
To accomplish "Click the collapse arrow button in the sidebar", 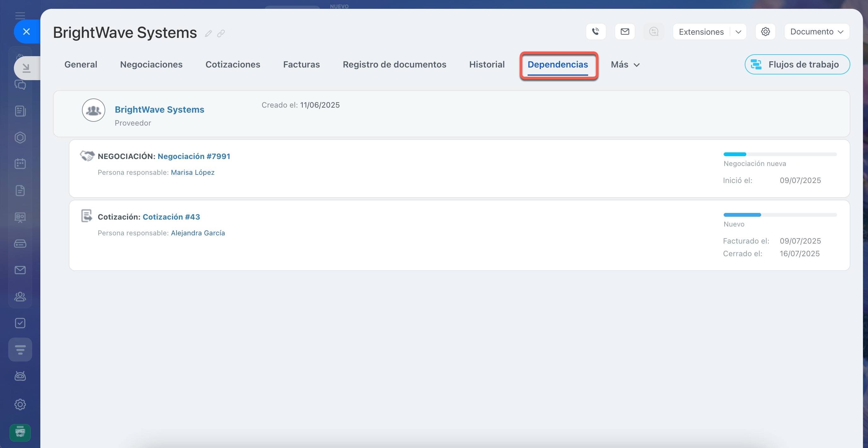I will click(26, 68).
